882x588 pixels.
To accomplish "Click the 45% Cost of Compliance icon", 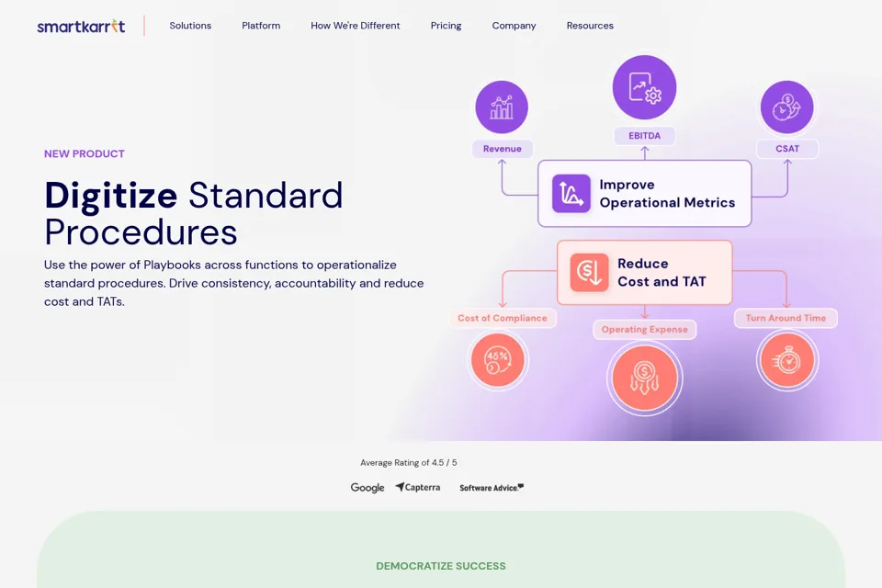I will (x=498, y=359).
